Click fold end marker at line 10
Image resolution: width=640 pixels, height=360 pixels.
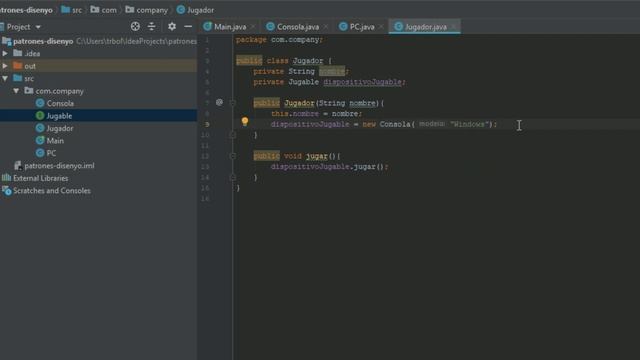[233, 135]
